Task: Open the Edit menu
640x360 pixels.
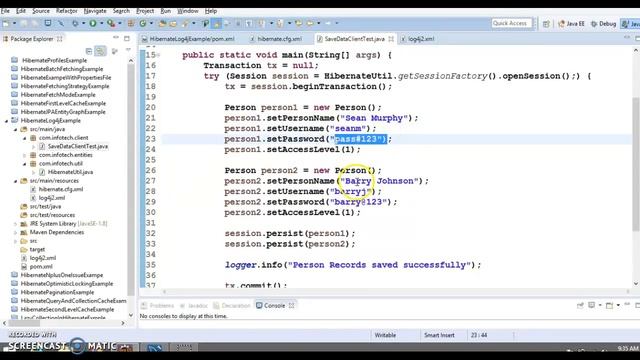Action: pyautogui.click(x=21, y=11)
